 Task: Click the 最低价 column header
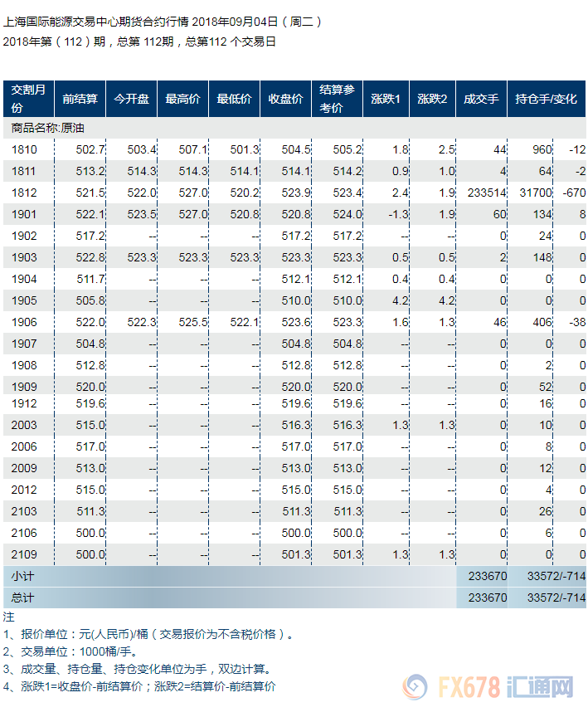coord(235,99)
